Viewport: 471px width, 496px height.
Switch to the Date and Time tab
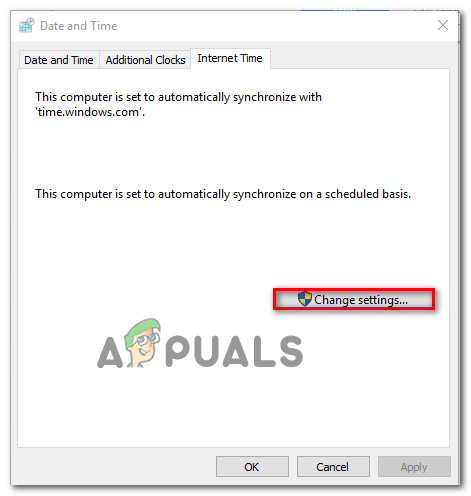(x=59, y=60)
